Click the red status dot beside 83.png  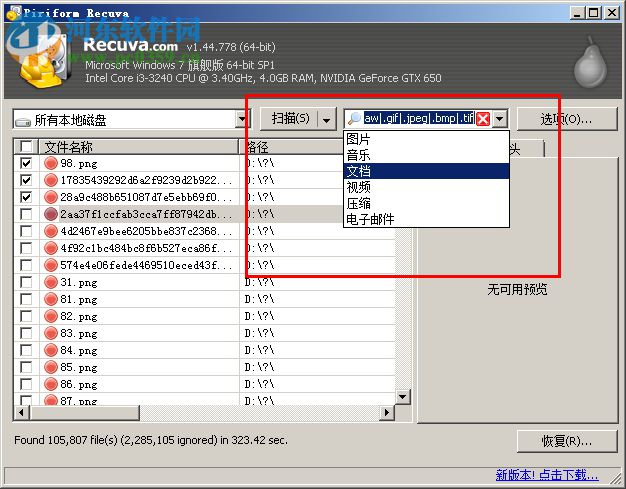pos(51,333)
